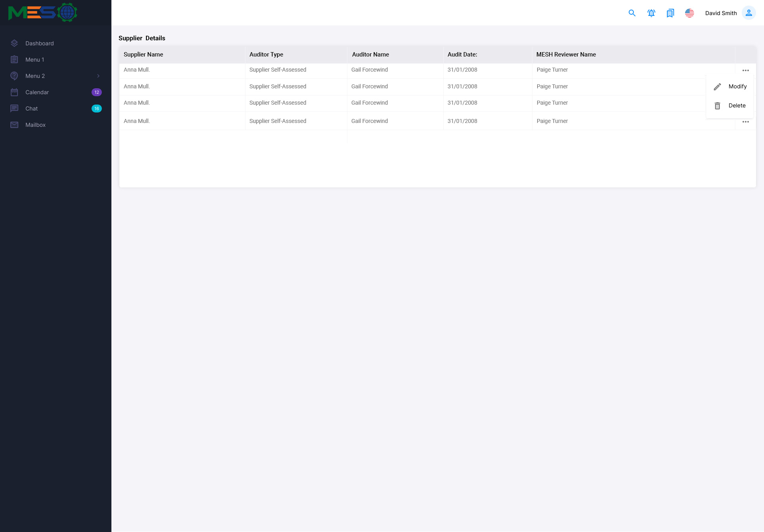Screen dimensions: 764x532
Task: Open the first row's three-dot menu
Action: 745,70
